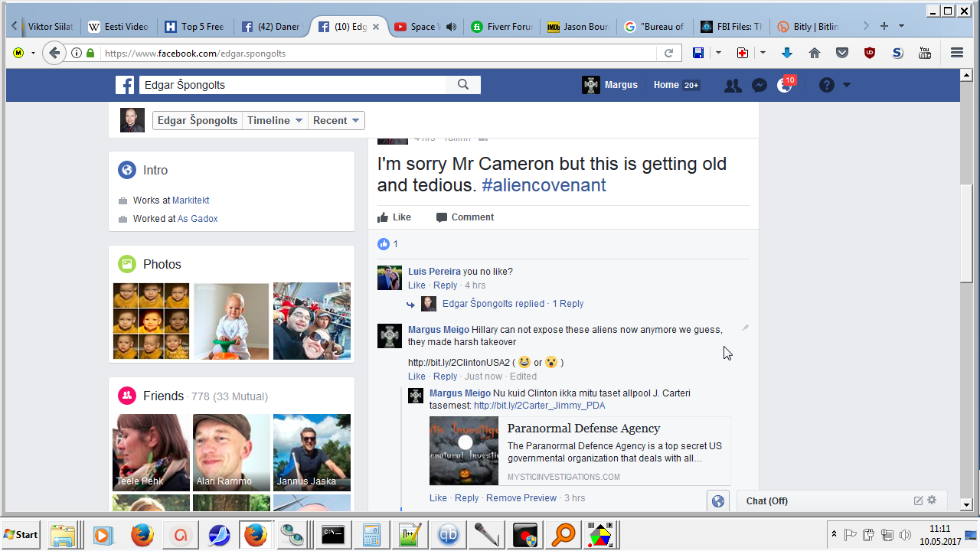
Task: Click the S extension toolbar icon
Action: [x=897, y=53]
